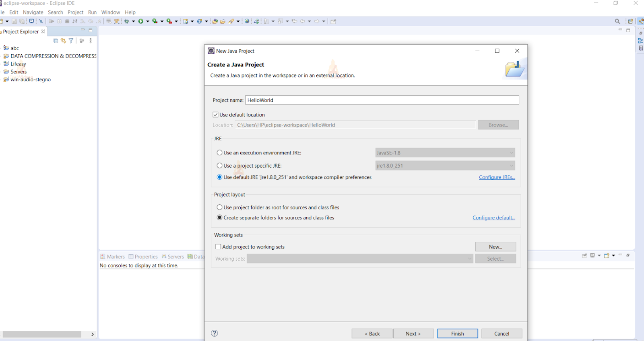Click the Next > button
The image size is (644, 341).
413,333
